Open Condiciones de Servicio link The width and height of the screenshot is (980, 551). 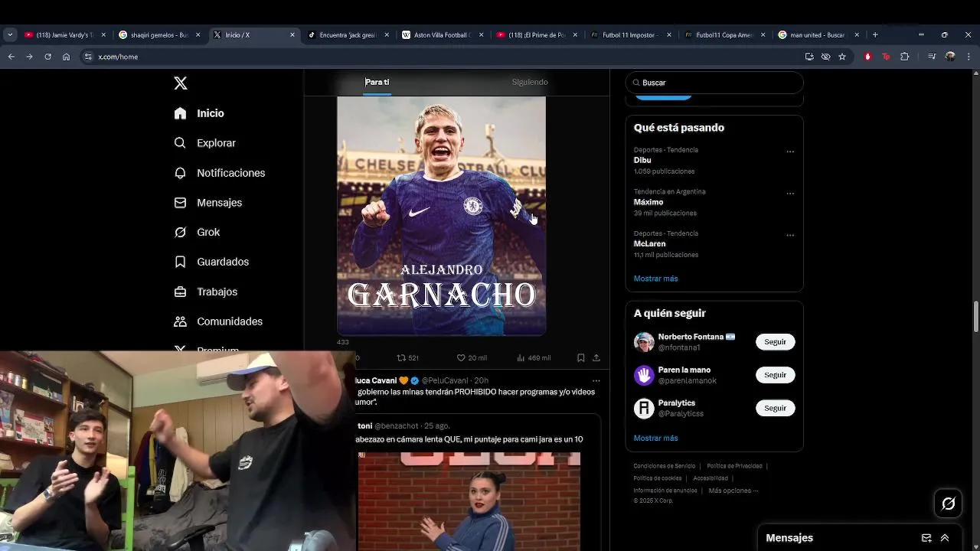point(665,466)
